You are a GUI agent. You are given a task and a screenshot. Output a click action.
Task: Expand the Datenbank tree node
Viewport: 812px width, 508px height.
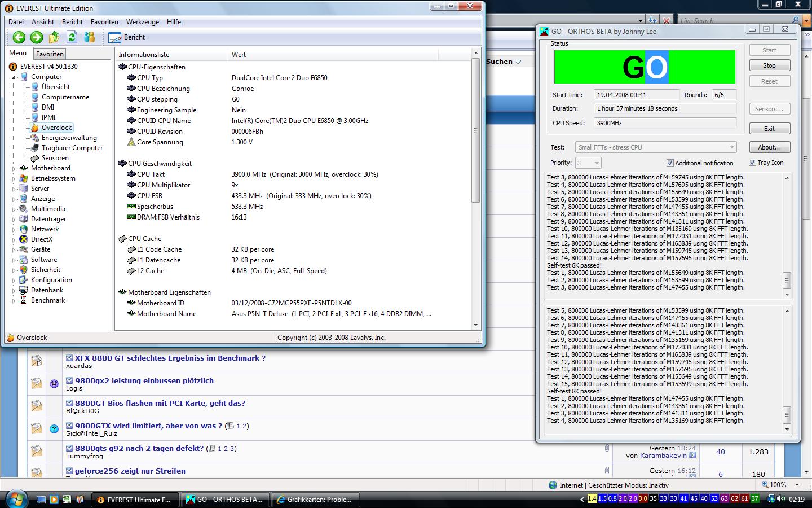(x=14, y=290)
